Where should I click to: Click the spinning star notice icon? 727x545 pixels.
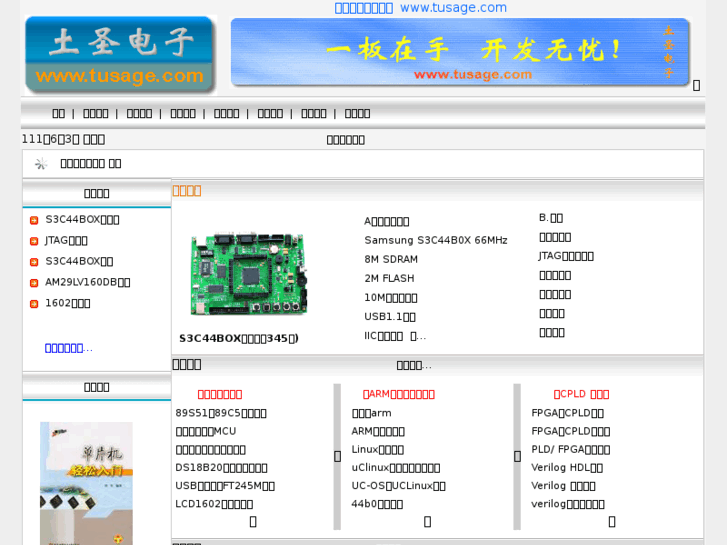(41, 163)
